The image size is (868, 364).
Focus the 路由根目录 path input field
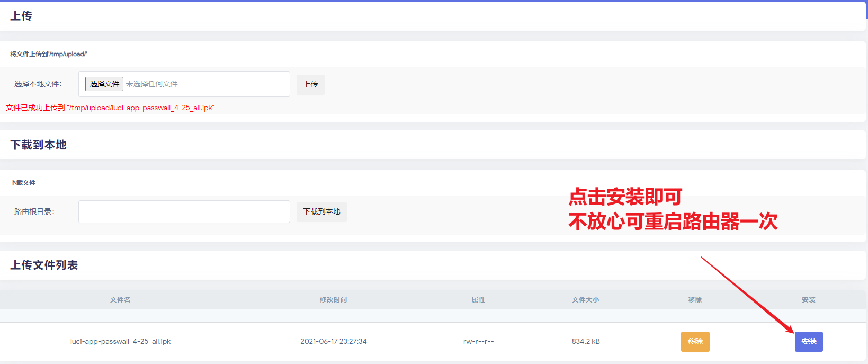coord(184,211)
